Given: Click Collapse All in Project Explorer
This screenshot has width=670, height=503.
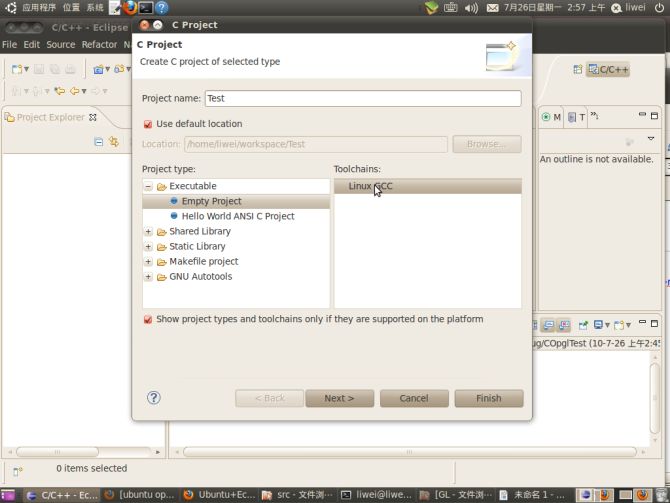Looking at the screenshot, I should tap(98, 142).
